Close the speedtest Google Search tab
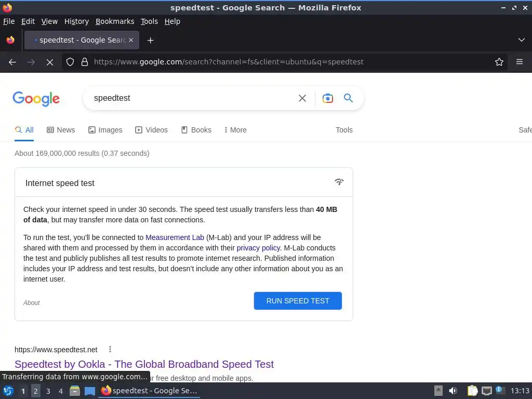 tap(131, 40)
